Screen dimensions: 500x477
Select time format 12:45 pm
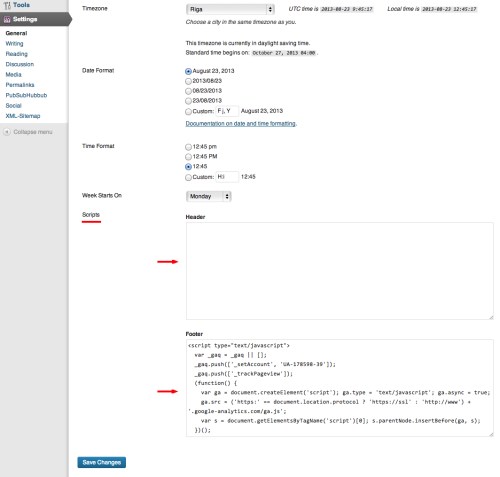pyautogui.click(x=188, y=147)
